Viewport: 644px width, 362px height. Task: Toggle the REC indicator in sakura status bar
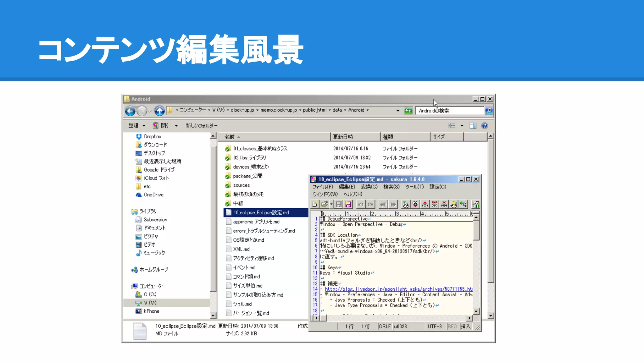452,326
